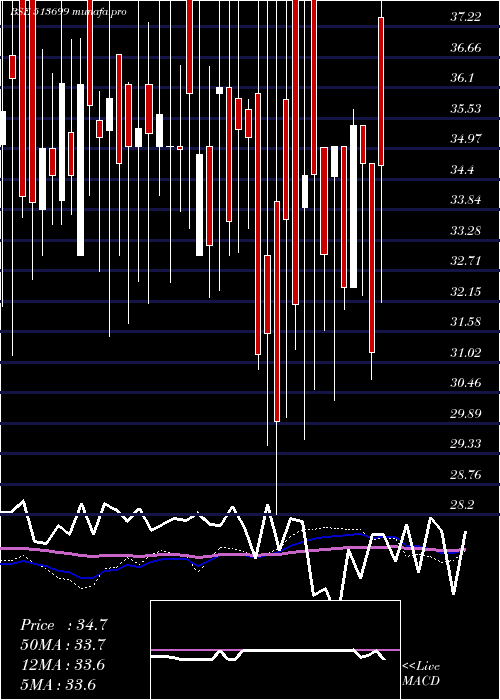Click the 32.15 price axis label
The image size is (500, 700).
pos(466,292)
